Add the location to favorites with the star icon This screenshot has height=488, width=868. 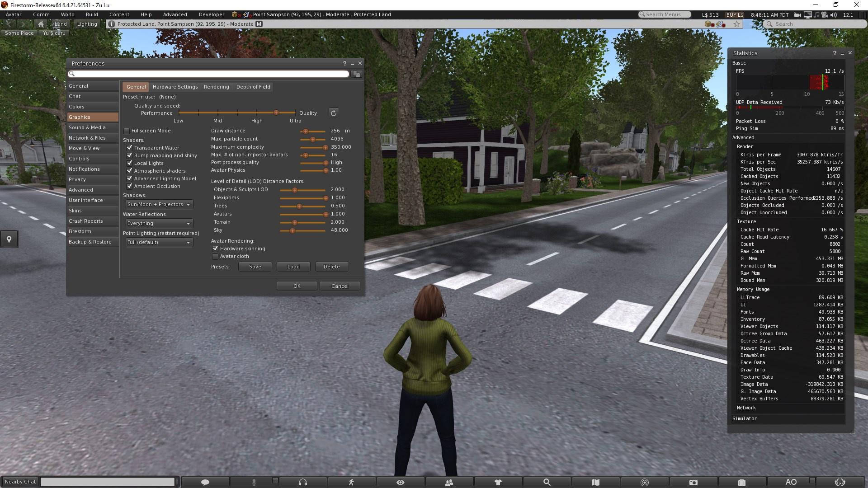click(736, 24)
